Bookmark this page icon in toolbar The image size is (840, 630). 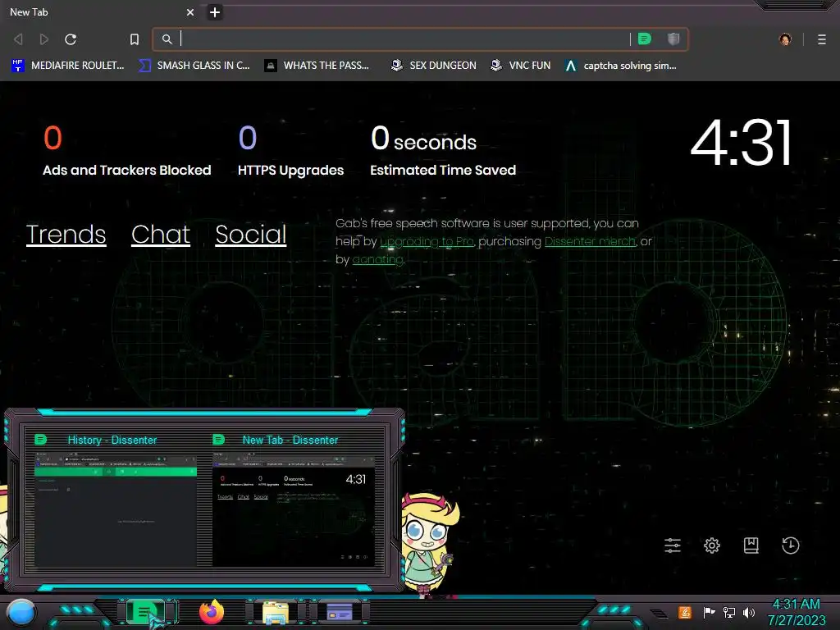pos(135,39)
